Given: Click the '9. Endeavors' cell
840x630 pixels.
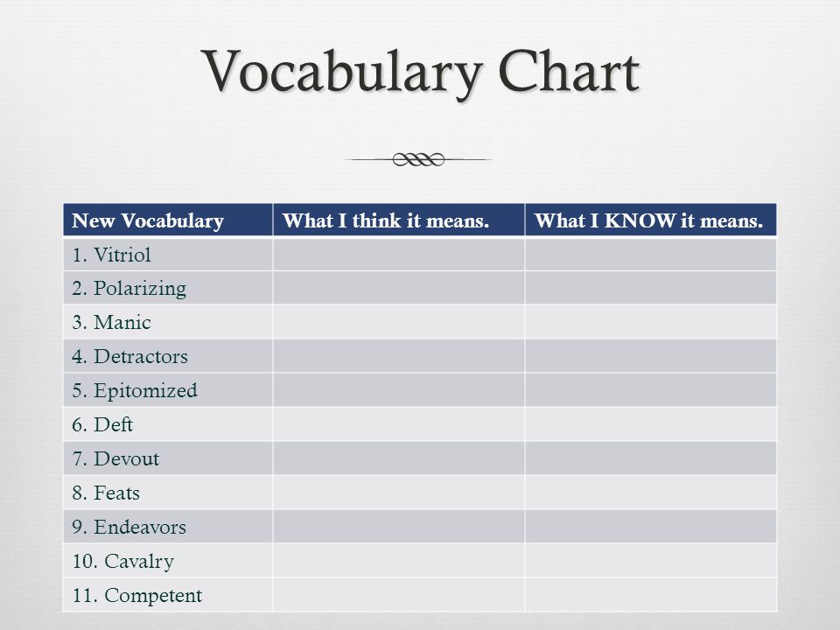Looking at the screenshot, I should [168, 527].
